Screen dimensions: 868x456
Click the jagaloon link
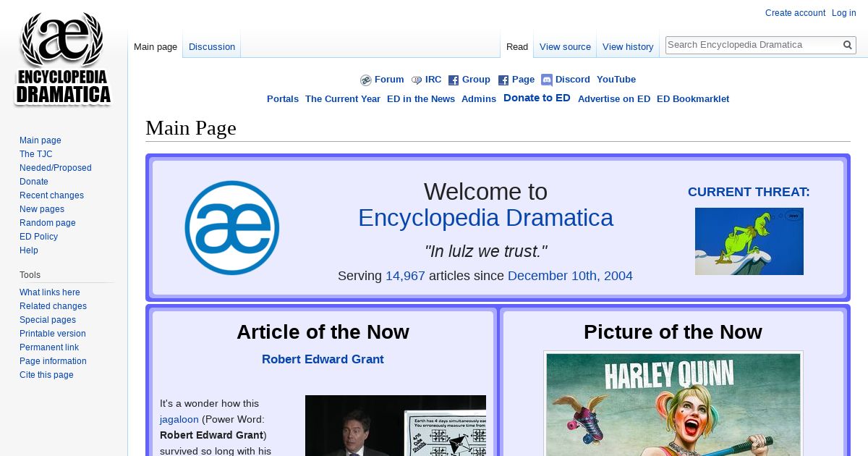point(179,419)
